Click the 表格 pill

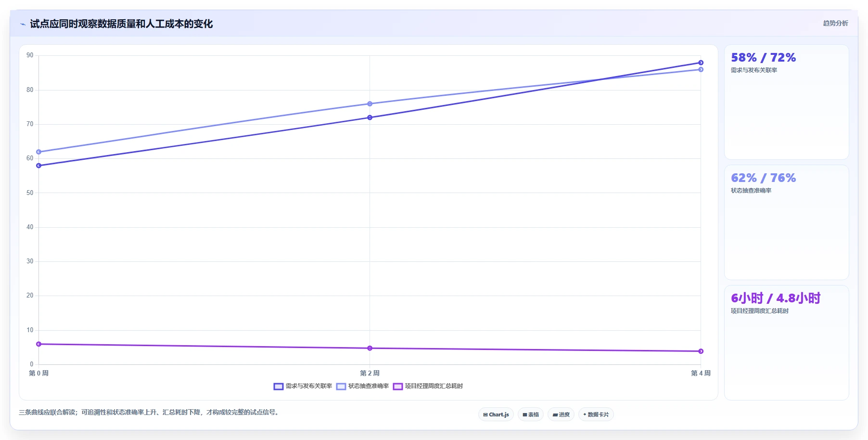click(531, 414)
